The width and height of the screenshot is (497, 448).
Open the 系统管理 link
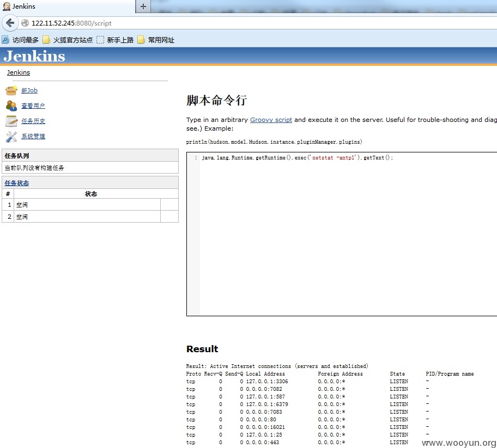point(33,136)
